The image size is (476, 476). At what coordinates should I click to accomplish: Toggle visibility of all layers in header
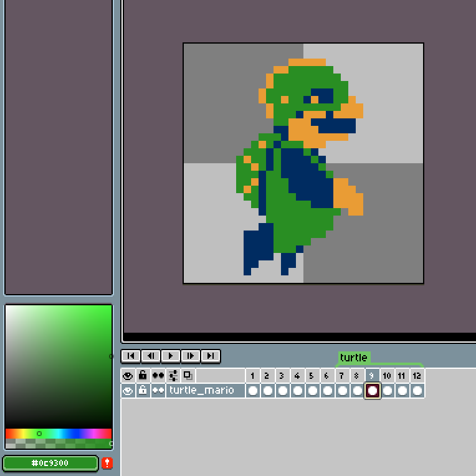pos(128,376)
